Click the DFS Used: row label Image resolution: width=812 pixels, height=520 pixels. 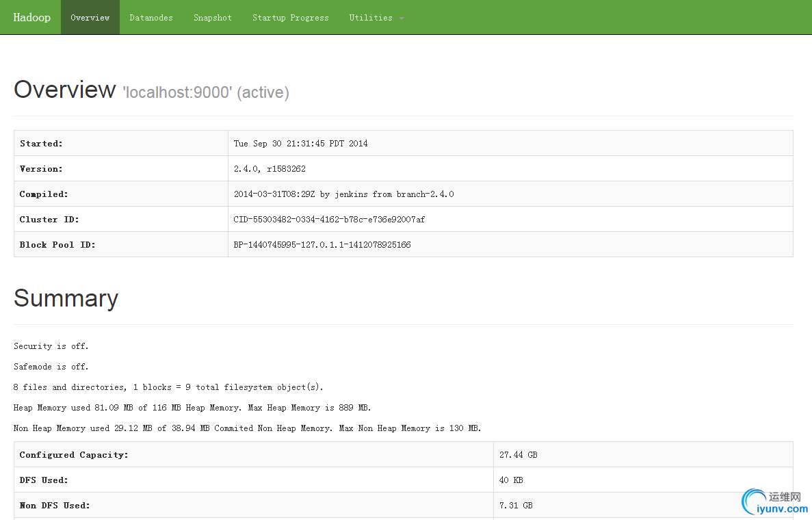pos(44,480)
